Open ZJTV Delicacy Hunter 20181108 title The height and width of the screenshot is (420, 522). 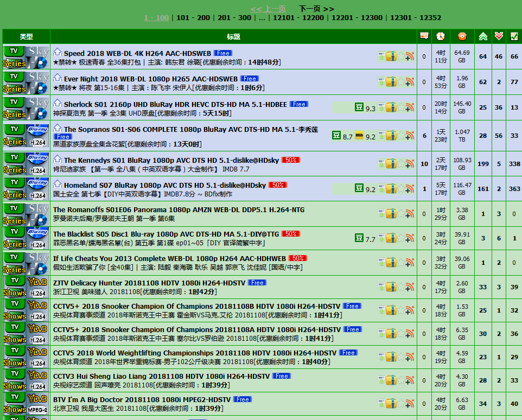coord(149,283)
